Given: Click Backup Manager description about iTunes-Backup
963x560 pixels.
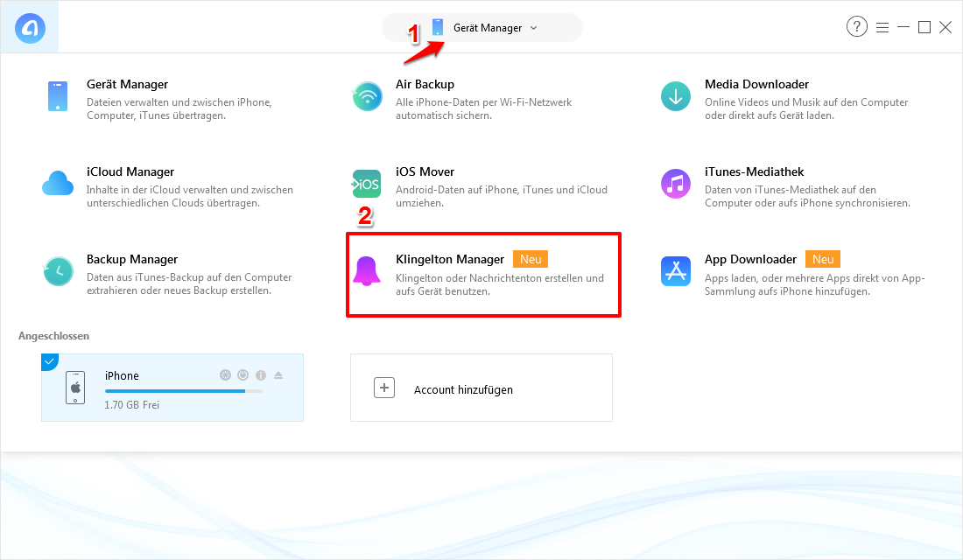Looking at the screenshot, I should click(189, 283).
